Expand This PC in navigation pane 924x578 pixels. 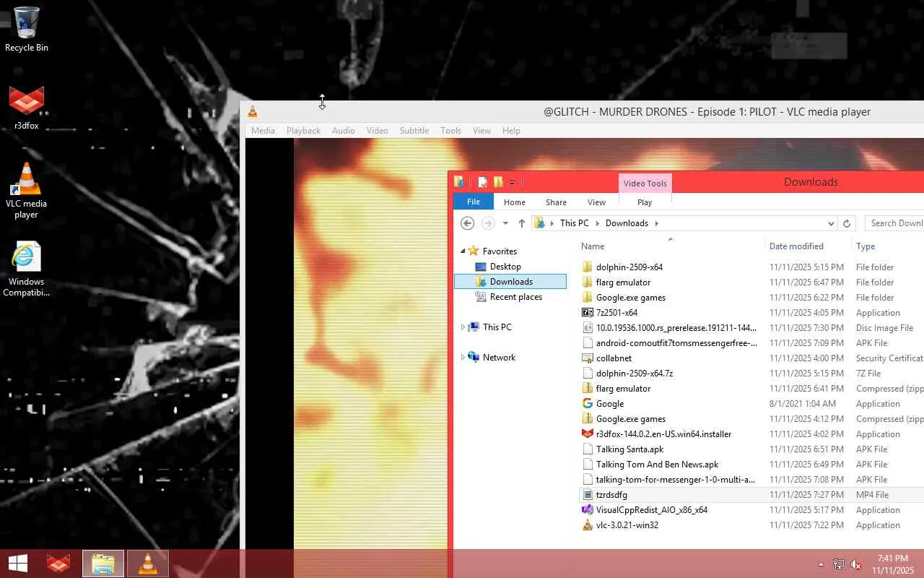(463, 327)
